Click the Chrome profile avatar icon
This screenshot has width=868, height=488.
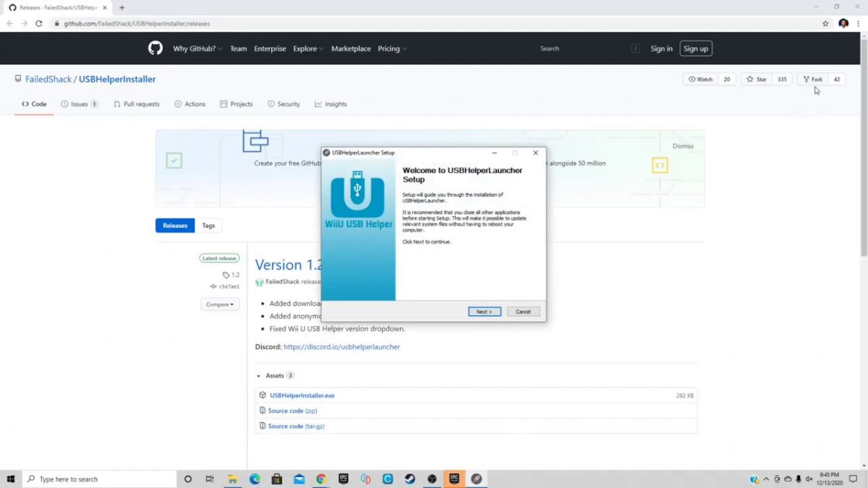(843, 23)
